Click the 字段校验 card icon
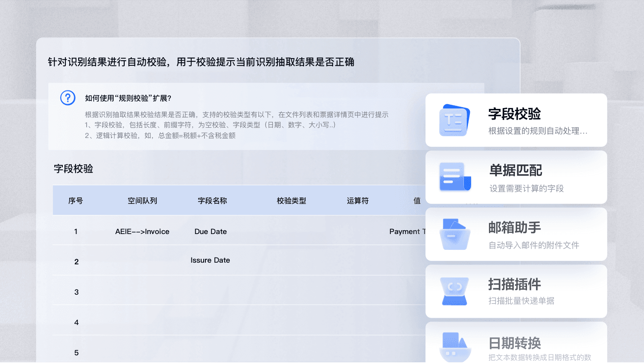644x363 pixels. coord(455,120)
